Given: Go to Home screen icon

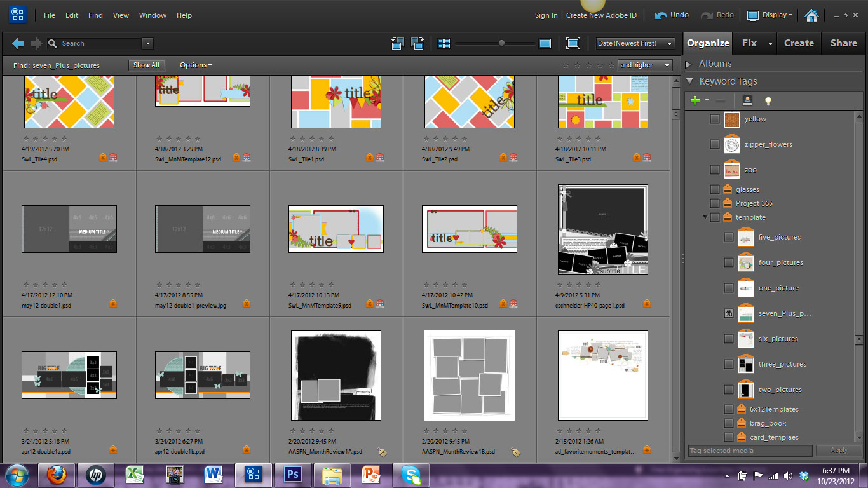Looking at the screenshot, I should (811, 15).
